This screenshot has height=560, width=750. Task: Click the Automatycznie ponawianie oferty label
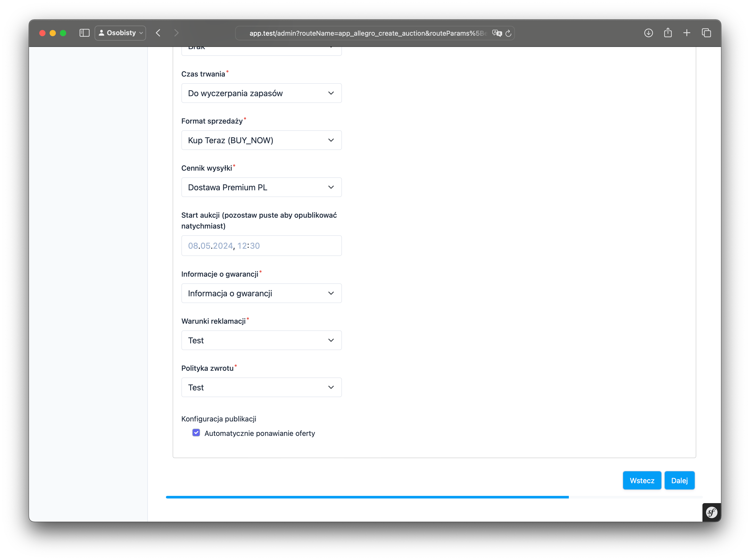pyautogui.click(x=259, y=433)
